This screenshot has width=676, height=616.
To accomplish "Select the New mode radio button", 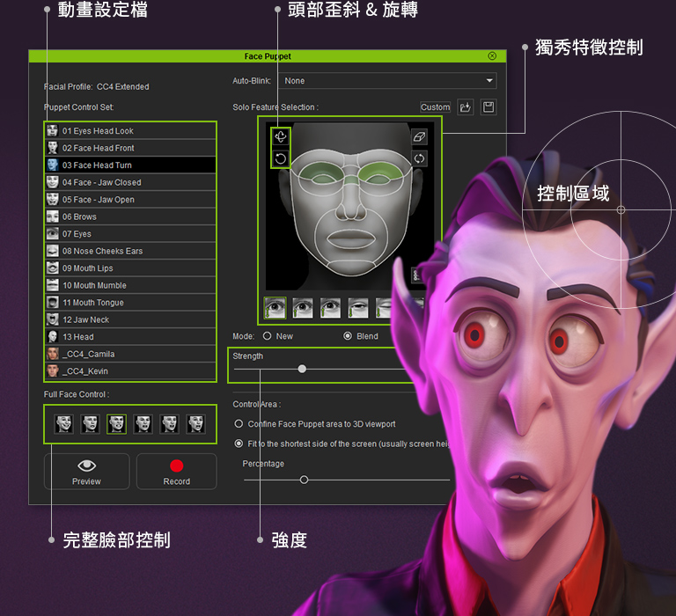I will [x=267, y=336].
